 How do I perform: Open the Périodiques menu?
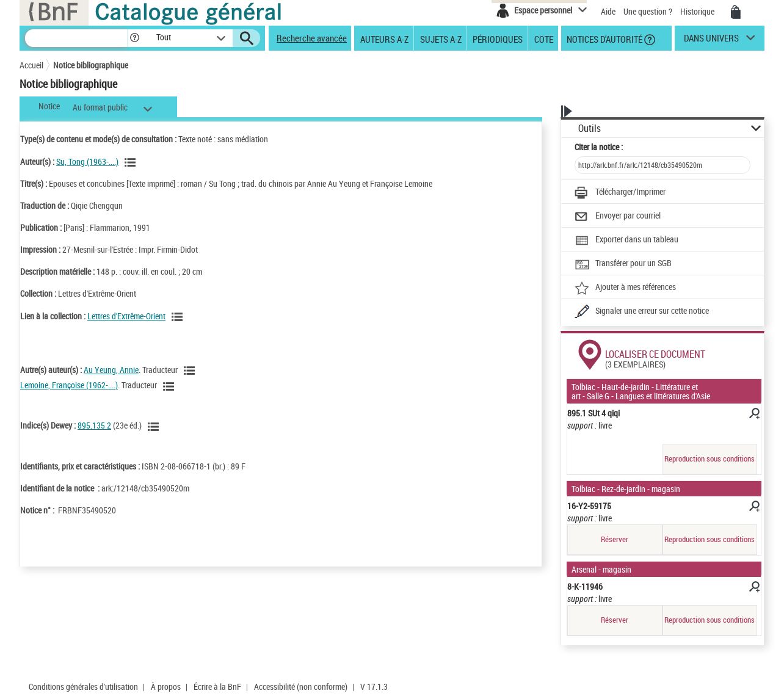coord(497,39)
